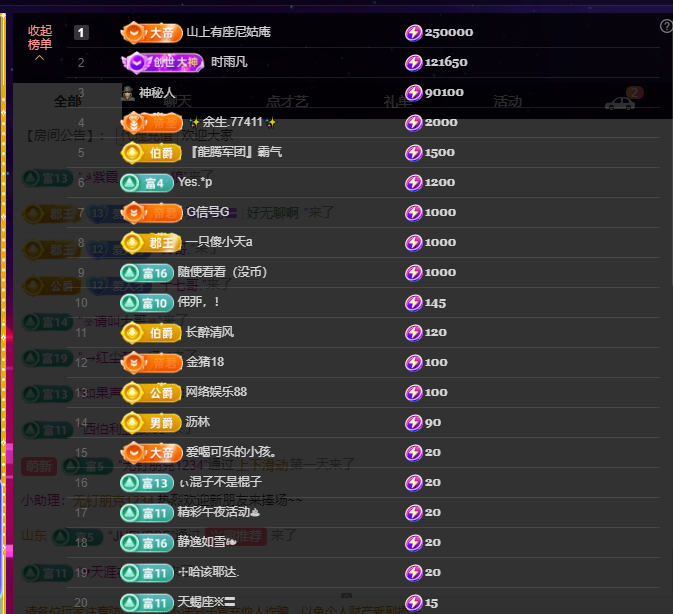Select username 混子不是棍子

[x=221, y=482]
